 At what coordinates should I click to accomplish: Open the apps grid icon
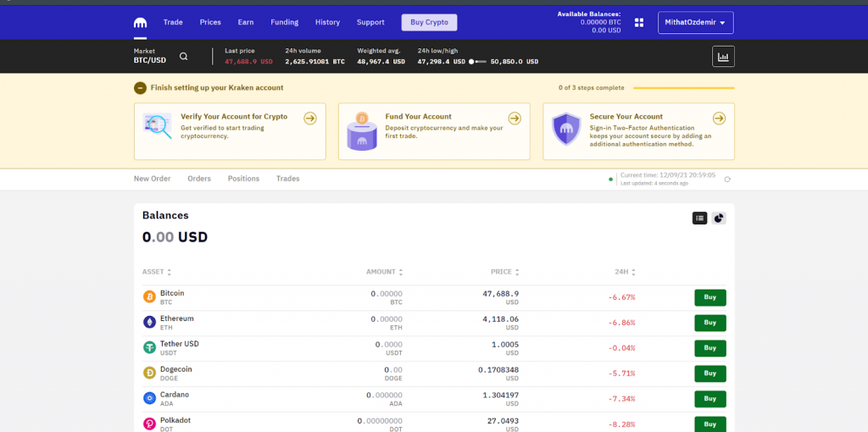pos(639,23)
